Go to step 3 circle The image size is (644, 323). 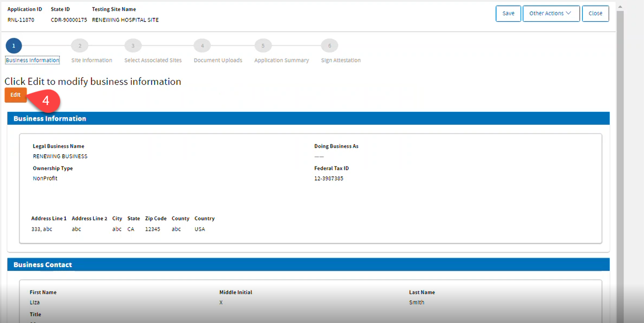[133, 46]
